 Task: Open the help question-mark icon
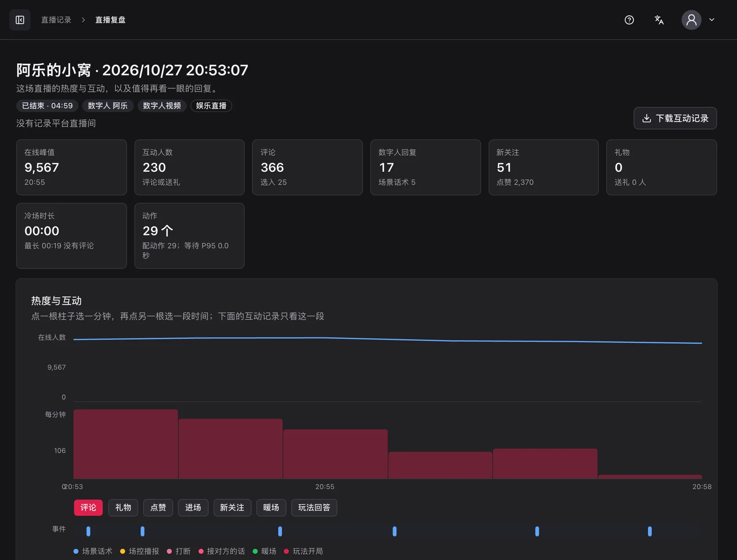[x=629, y=20]
